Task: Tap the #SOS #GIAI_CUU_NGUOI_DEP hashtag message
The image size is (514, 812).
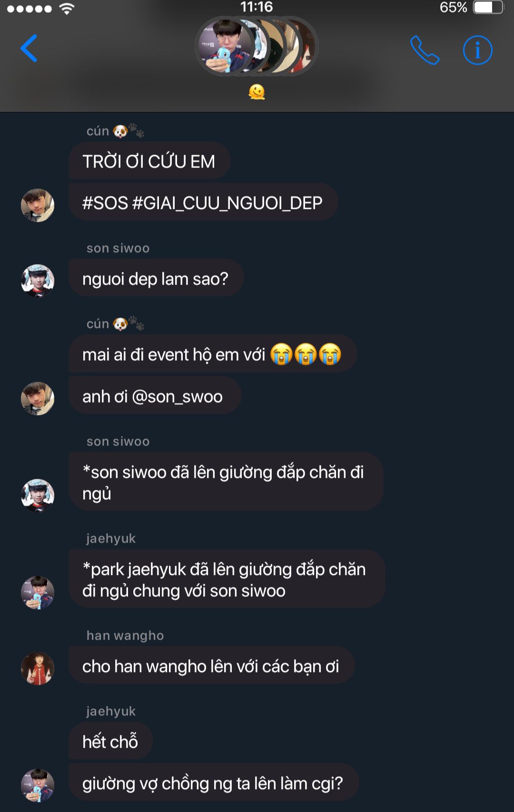Action: (203, 202)
